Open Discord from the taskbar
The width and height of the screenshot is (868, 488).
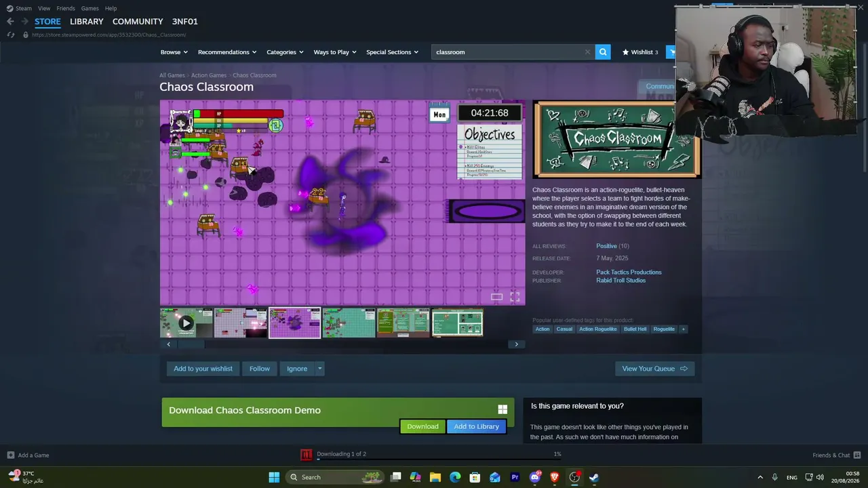[535, 477]
